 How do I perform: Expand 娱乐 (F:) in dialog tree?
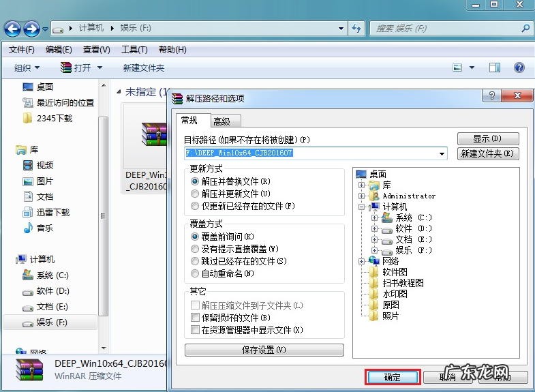click(x=374, y=250)
